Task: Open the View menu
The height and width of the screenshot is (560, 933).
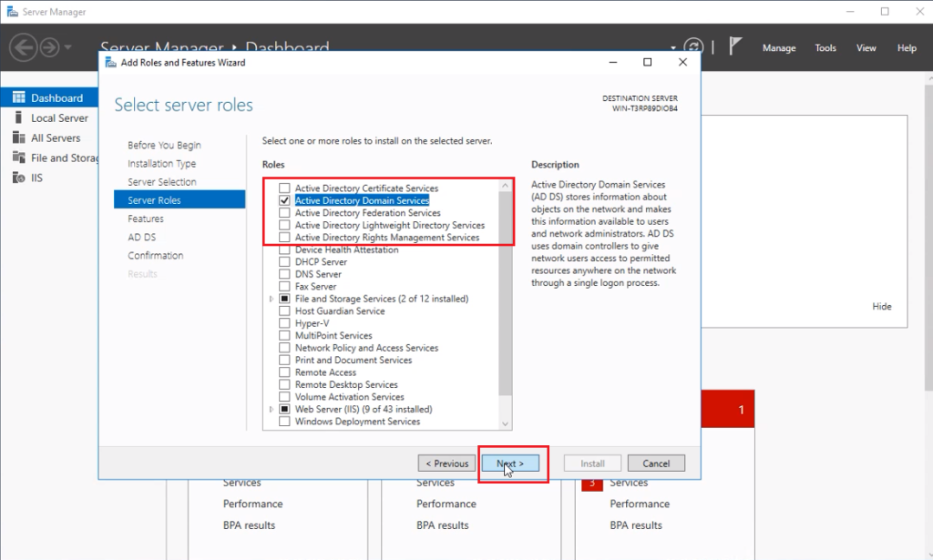Action: coord(866,47)
